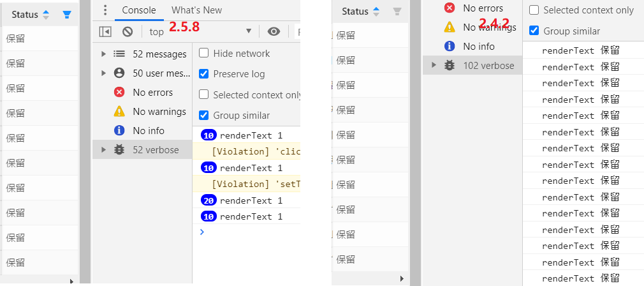Switch to the What's New tab
644x286 pixels.
tap(197, 10)
